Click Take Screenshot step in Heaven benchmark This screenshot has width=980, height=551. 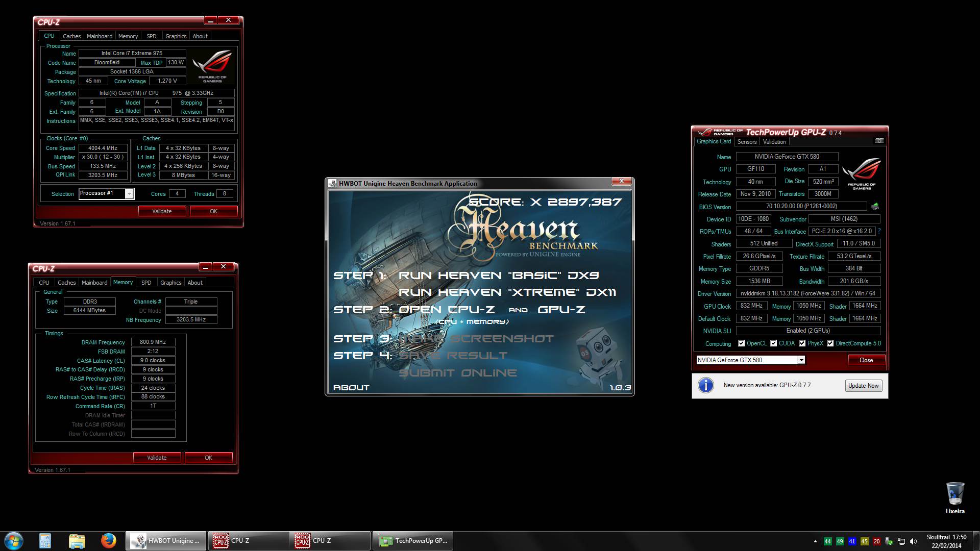click(x=476, y=339)
